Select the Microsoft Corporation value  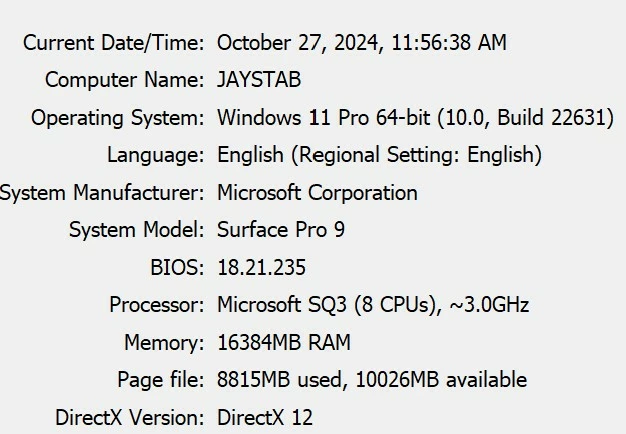(x=317, y=193)
